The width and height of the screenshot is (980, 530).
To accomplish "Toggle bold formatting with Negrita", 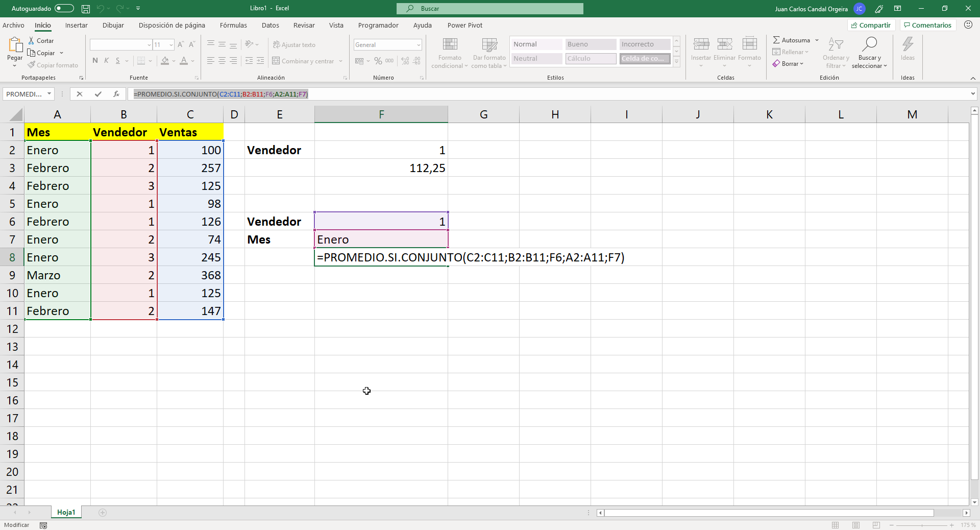I will (x=94, y=60).
